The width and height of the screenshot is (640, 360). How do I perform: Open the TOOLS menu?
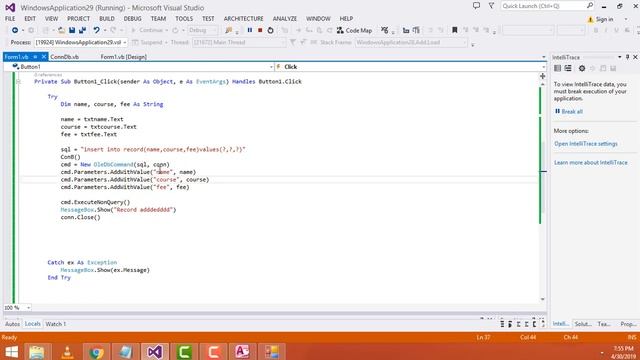tap(184, 18)
